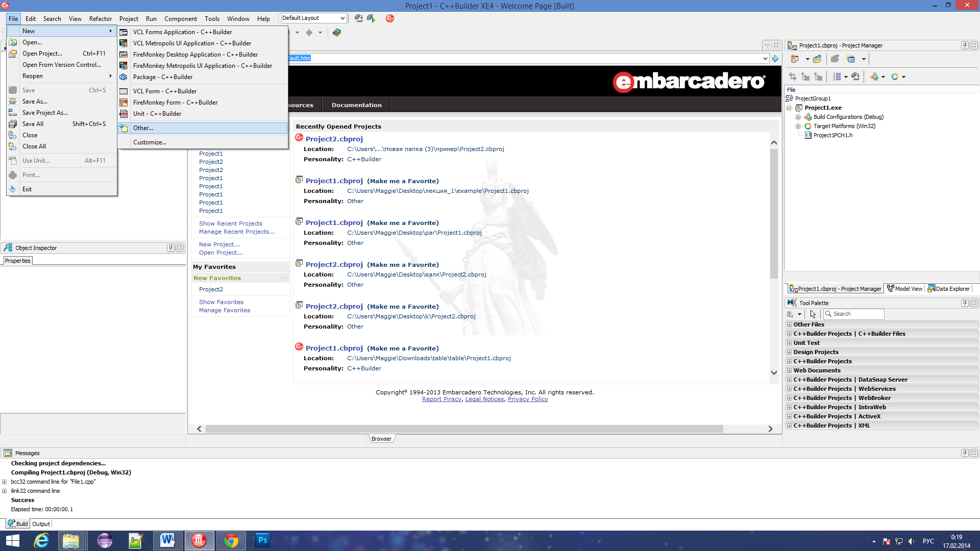This screenshot has width=980, height=551.
Task: Click the Target Platforms ring icon in Project Manager toolbar
Action: 894,77
